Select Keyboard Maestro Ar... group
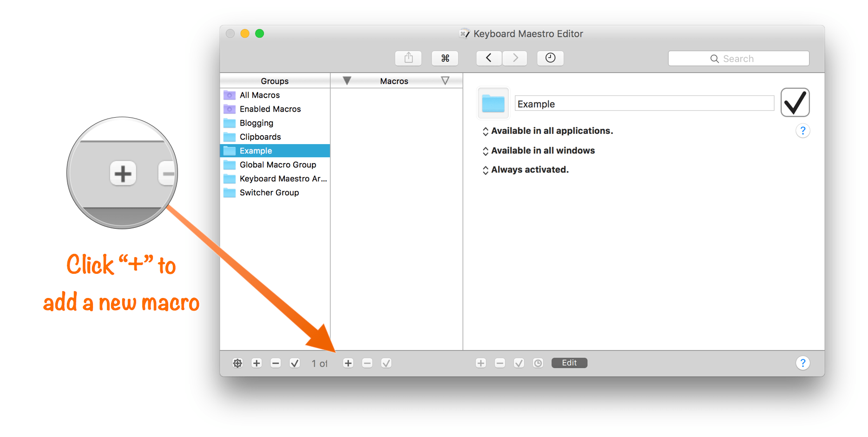Viewport: 868px width, 437px height. pos(275,179)
